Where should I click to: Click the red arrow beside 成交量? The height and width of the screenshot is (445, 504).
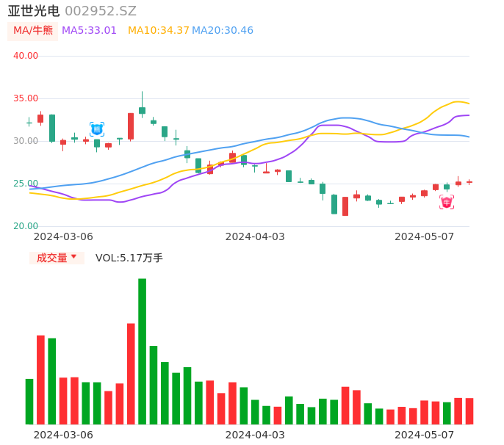click(73, 257)
